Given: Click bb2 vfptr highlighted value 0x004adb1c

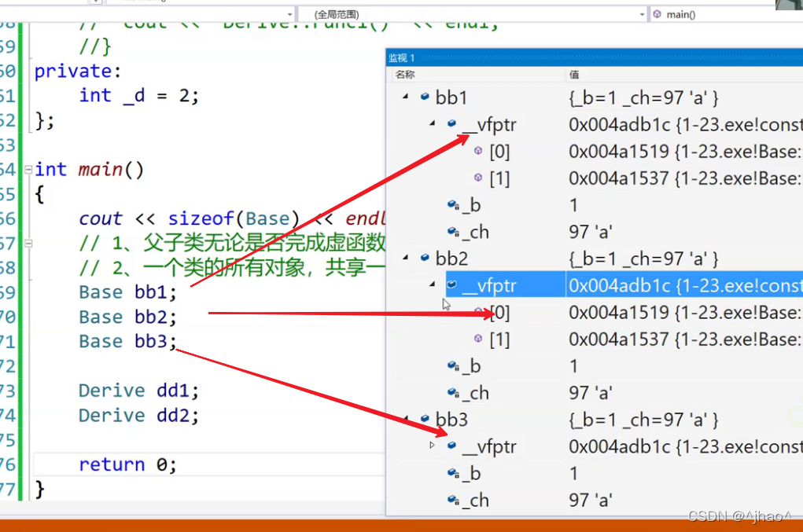Looking at the screenshot, I should (620, 285).
